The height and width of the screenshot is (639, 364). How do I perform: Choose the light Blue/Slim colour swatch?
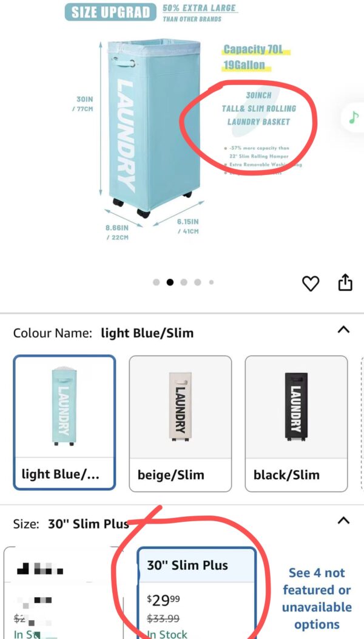pos(64,422)
